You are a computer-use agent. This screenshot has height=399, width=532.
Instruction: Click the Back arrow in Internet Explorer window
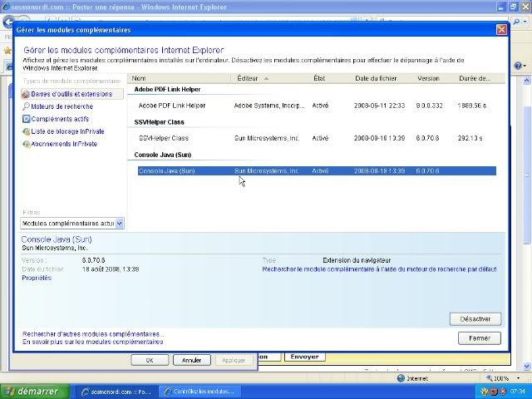7,22
